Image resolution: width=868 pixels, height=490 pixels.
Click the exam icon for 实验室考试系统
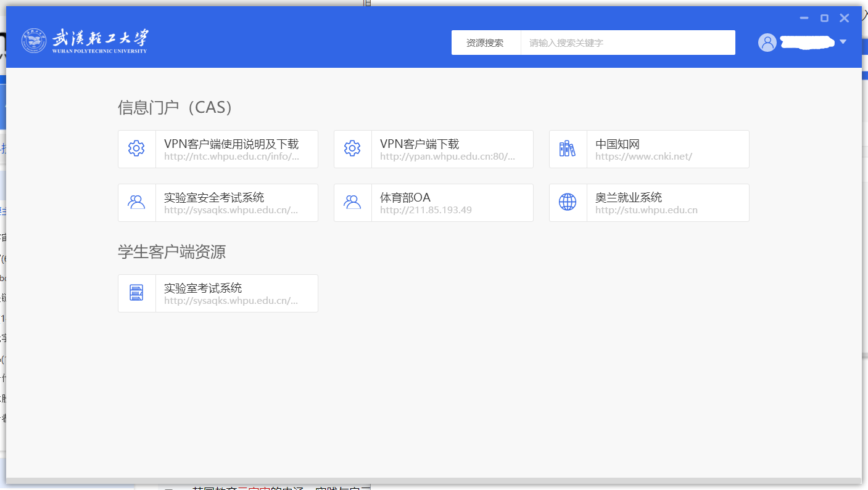[x=136, y=293]
